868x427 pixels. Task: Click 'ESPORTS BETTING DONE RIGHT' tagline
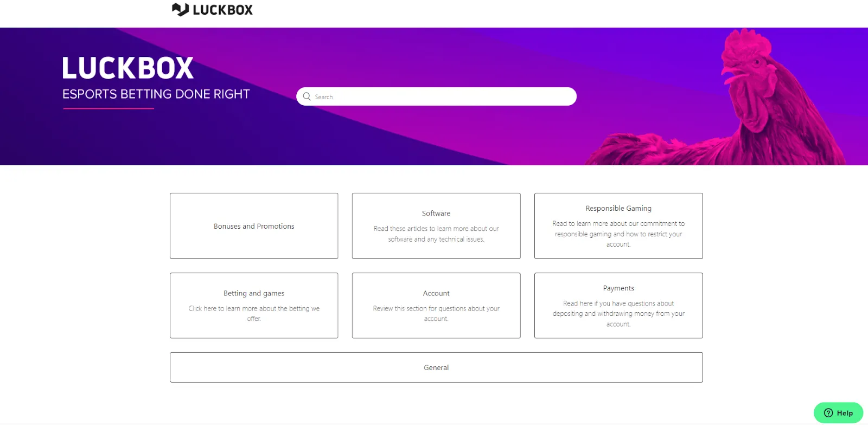coord(156,94)
